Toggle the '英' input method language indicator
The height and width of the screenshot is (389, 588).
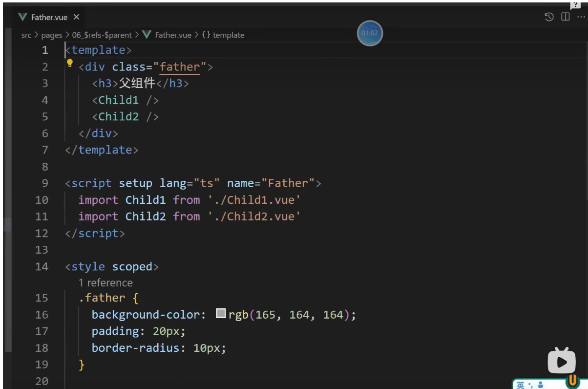point(521,385)
